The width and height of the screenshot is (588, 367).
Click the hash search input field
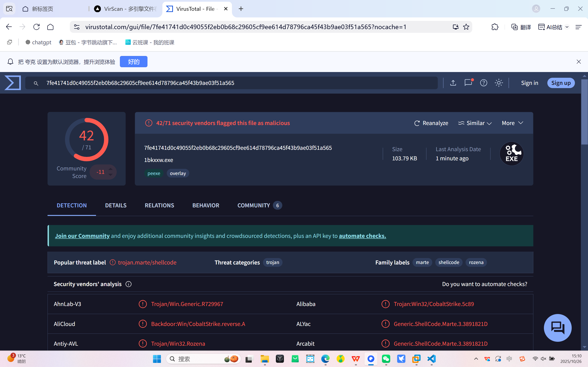tap(231, 83)
